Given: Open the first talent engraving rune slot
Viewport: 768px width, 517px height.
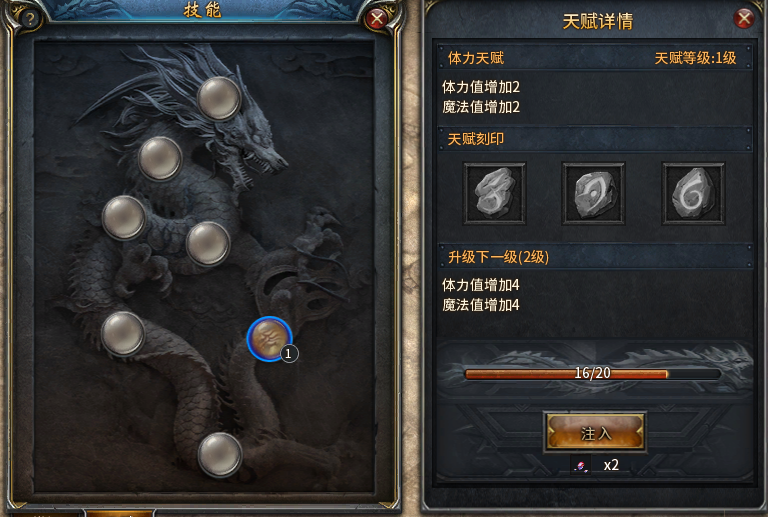Looking at the screenshot, I should pyautogui.click(x=495, y=193).
